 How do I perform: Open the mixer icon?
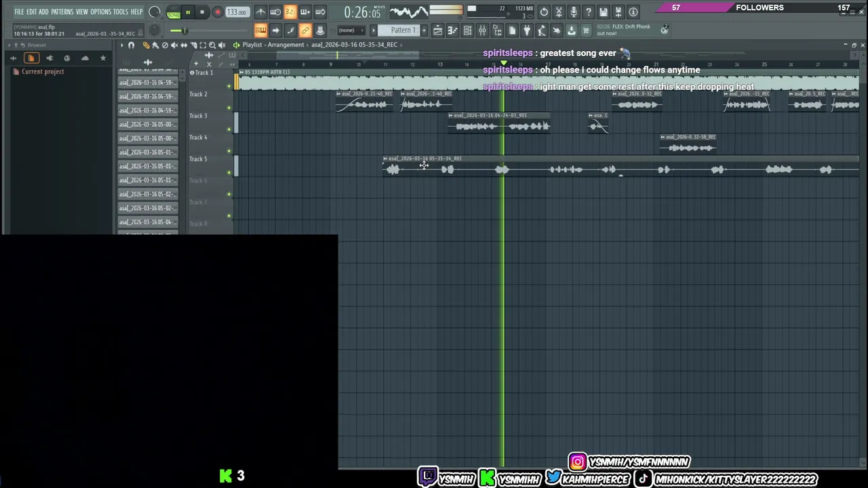pos(482,30)
